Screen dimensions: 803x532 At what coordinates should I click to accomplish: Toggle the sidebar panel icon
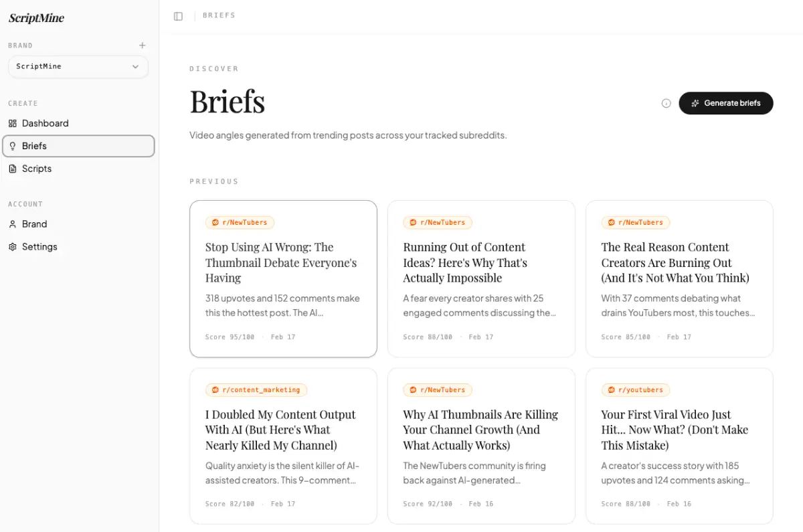[178, 16]
